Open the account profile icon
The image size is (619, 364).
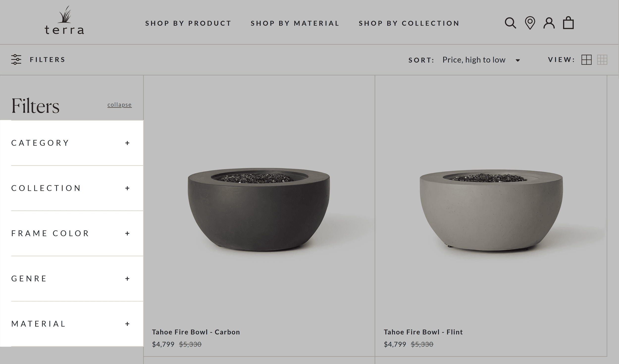click(549, 23)
